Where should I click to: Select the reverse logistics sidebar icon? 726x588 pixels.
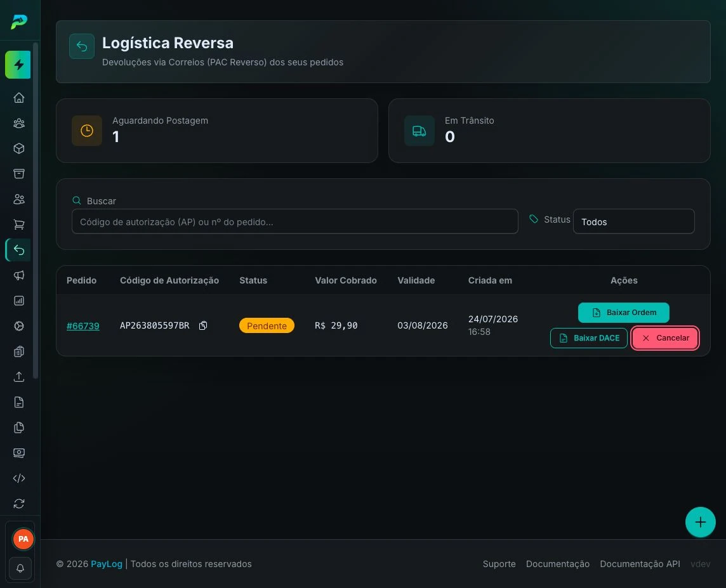(x=19, y=251)
